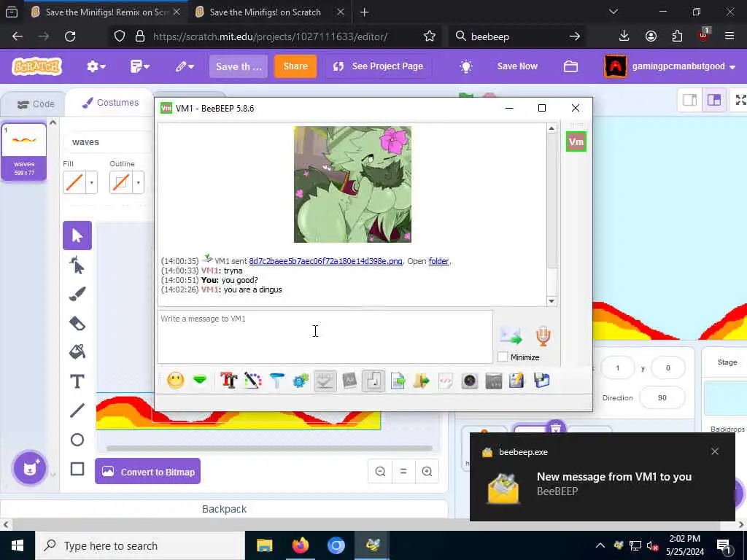Open the folder link in chat
Screen dimensions: 747x560
(438, 261)
